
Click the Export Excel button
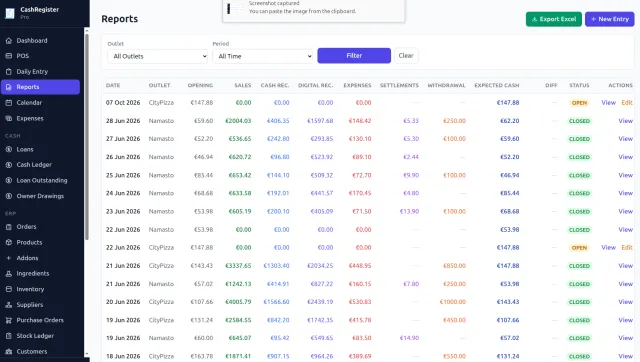click(x=553, y=19)
